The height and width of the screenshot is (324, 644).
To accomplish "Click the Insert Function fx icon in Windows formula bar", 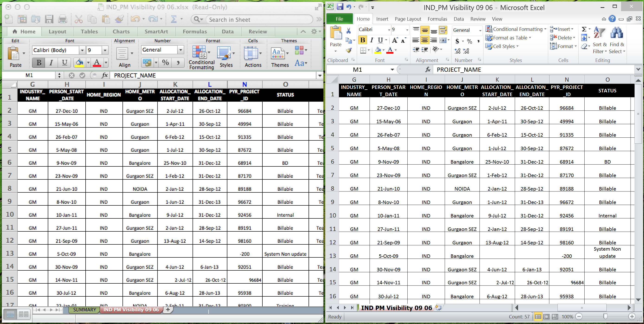I will [x=428, y=70].
